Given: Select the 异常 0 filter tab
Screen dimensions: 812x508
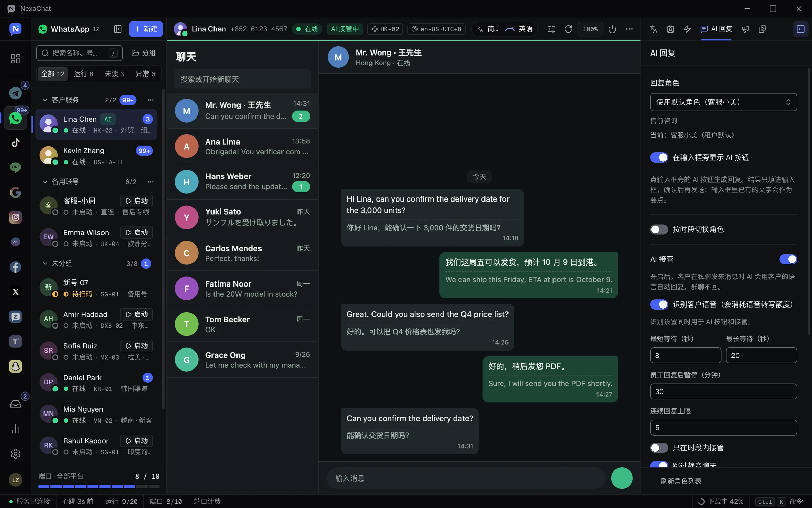Looking at the screenshot, I should pyautogui.click(x=145, y=74).
